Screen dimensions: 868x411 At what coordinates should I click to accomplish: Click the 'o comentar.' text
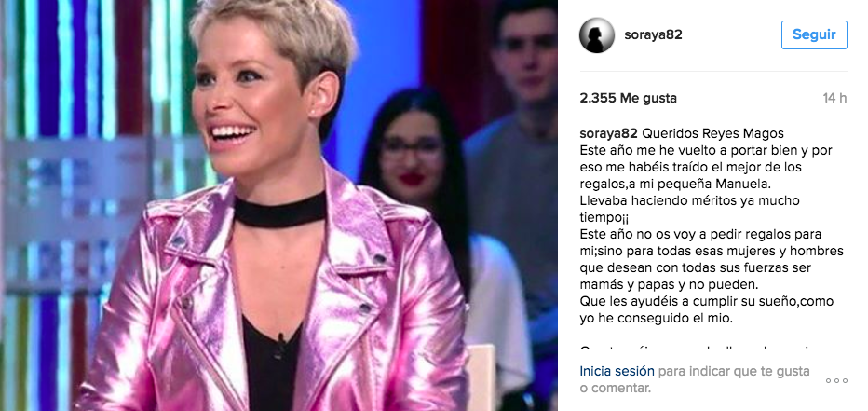point(616,389)
